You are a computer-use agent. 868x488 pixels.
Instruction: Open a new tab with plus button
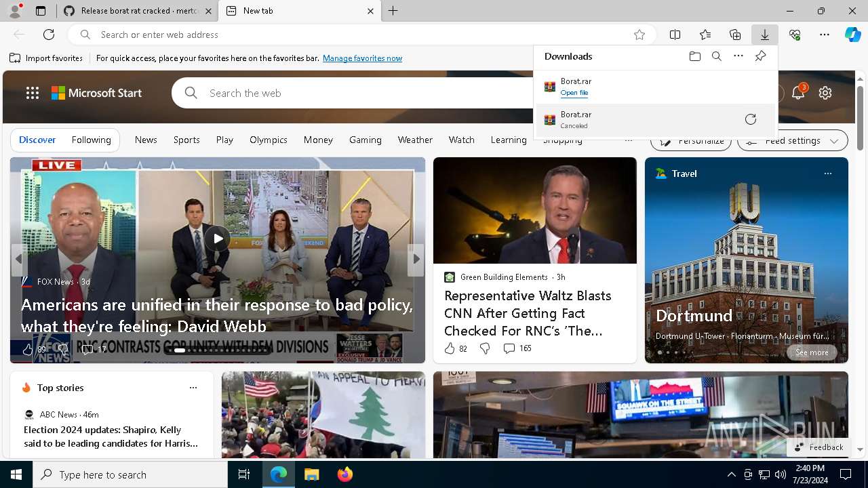(x=393, y=11)
